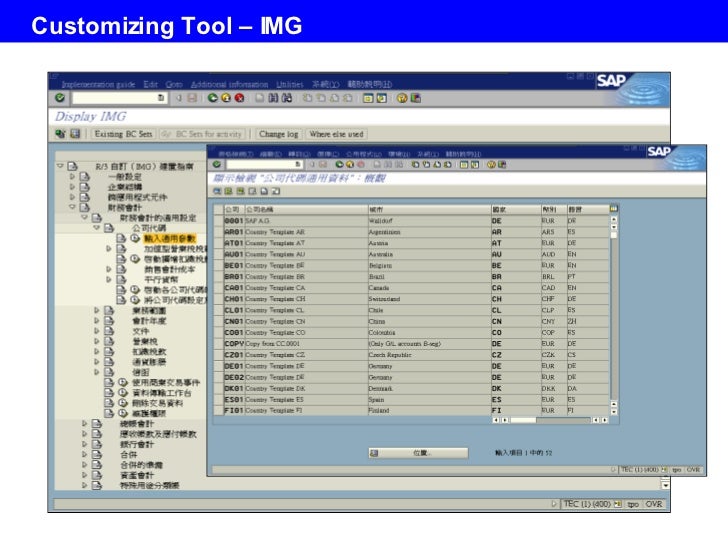728x546 pixels.
Task: Click the Existing BC Sets button
Action: [123, 134]
